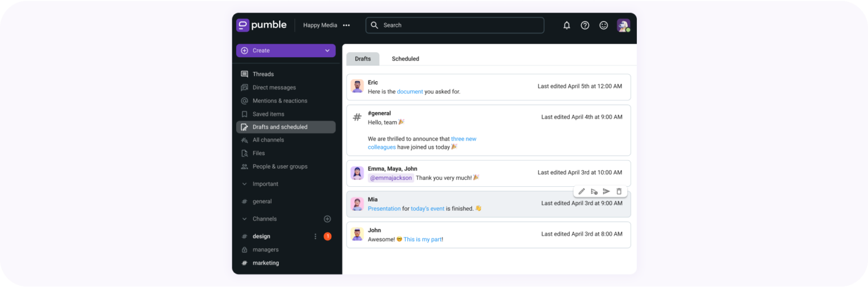This screenshot has width=868, height=287.
Task: Delete the draft with the trash icon
Action: (x=619, y=191)
